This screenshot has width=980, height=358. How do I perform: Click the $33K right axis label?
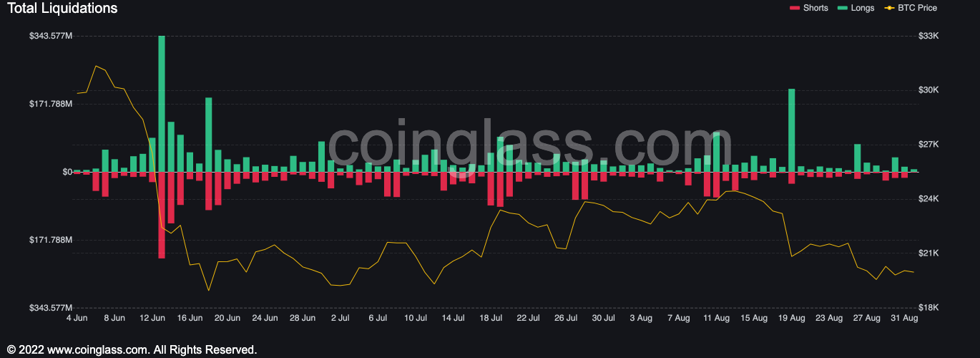928,36
